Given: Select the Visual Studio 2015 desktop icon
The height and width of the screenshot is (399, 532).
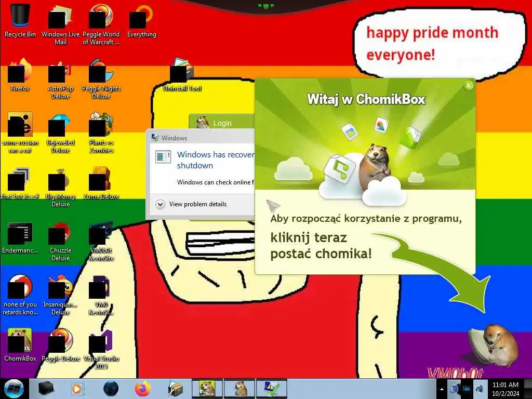Looking at the screenshot, I should (x=101, y=349).
